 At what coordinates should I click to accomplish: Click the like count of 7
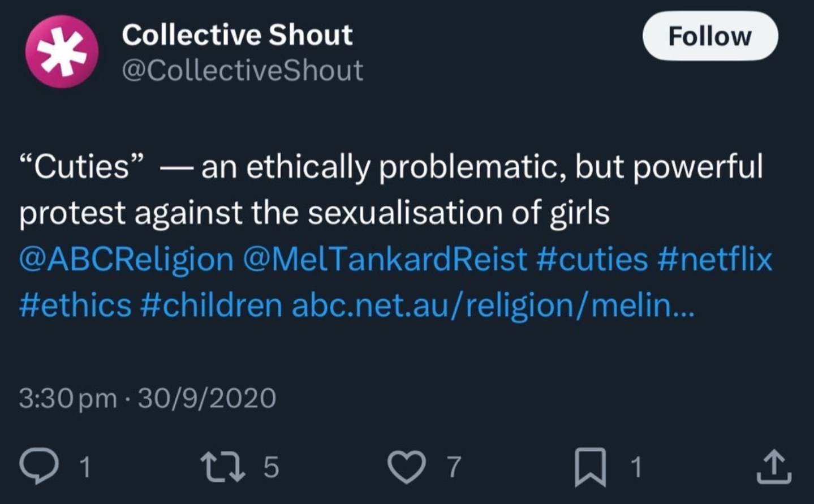click(x=454, y=467)
